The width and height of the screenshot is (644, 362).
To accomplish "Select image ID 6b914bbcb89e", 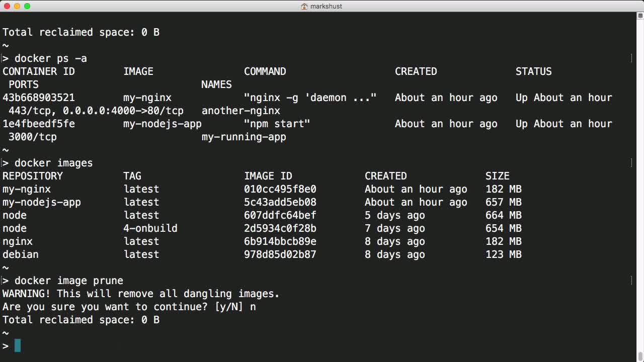I will (x=280, y=241).
